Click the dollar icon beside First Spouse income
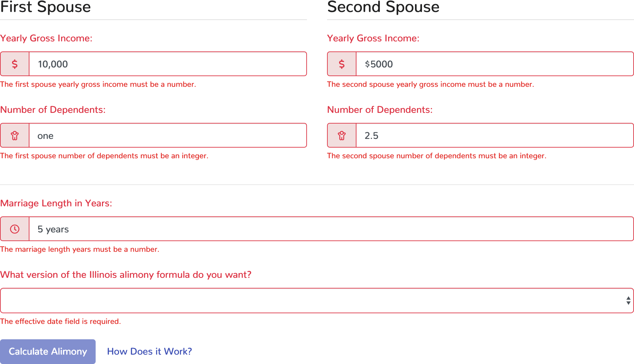 coord(14,64)
